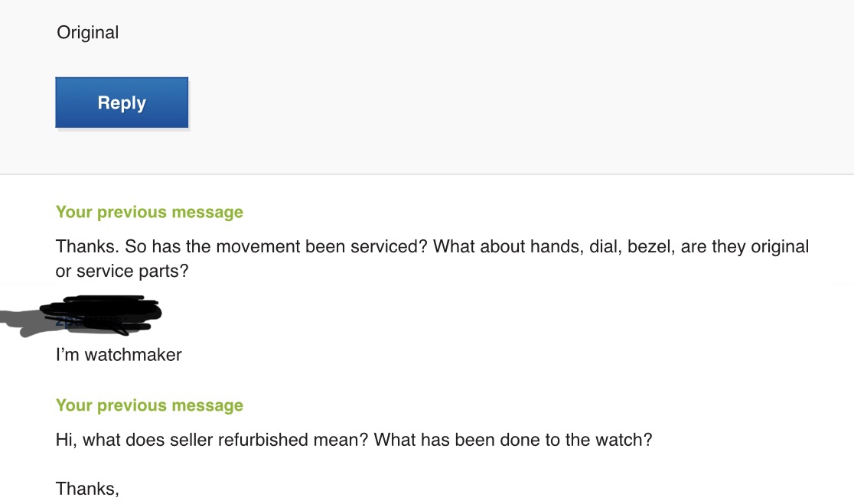Click the word "dial" in the message
Image resolution: width=854 pixels, height=504 pixels.
click(x=604, y=247)
